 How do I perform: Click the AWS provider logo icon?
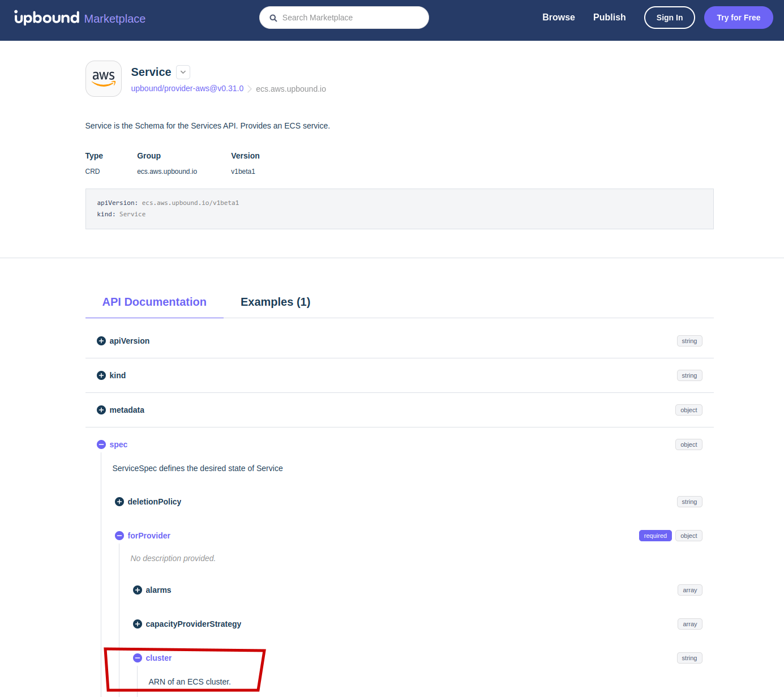[x=103, y=78]
